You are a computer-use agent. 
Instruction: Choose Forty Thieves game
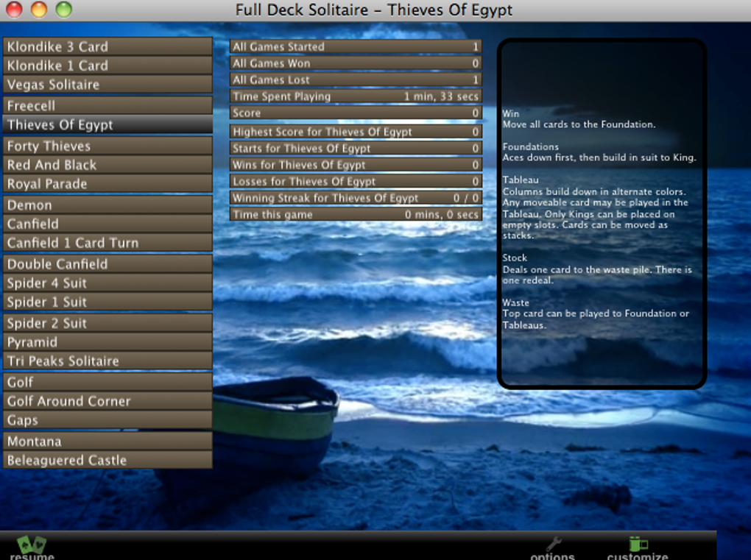(107, 146)
